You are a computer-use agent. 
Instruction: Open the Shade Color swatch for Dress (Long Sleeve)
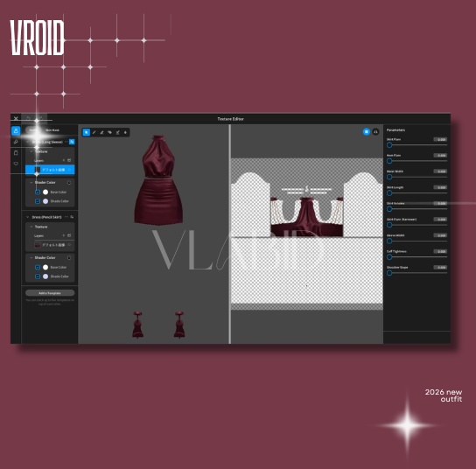point(45,201)
